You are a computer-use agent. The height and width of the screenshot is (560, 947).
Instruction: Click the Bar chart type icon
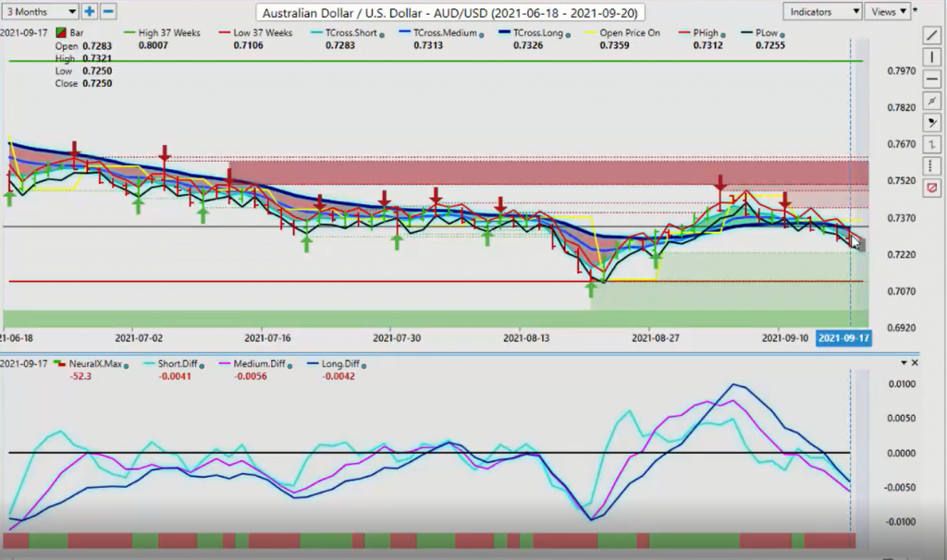click(60, 32)
